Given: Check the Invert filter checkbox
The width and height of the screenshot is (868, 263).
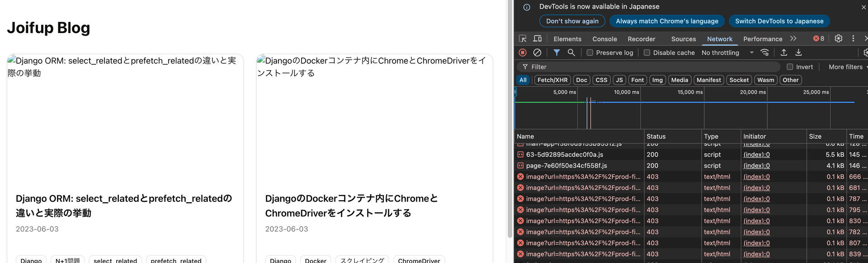Looking at the screenshot, I should pos(790,67).
